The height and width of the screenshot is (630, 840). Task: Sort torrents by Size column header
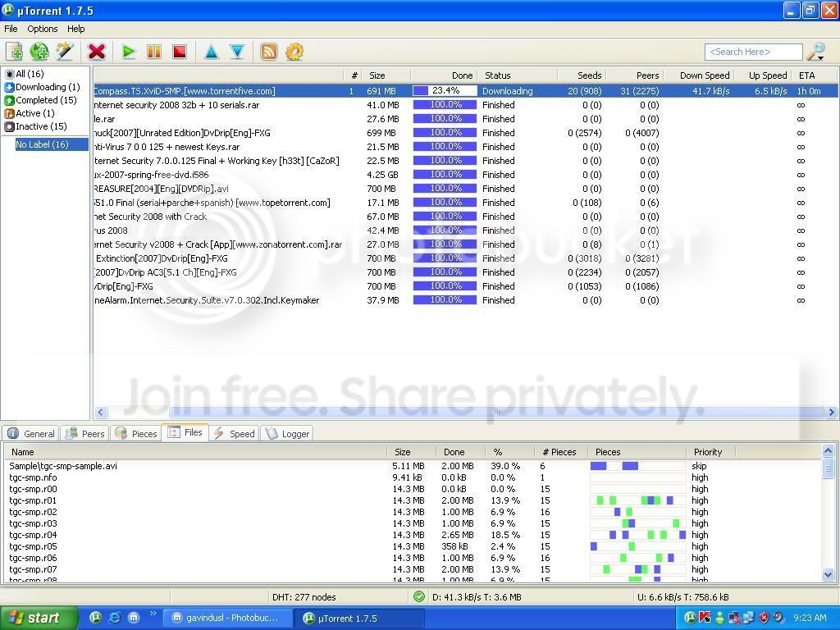coord(386,75)
